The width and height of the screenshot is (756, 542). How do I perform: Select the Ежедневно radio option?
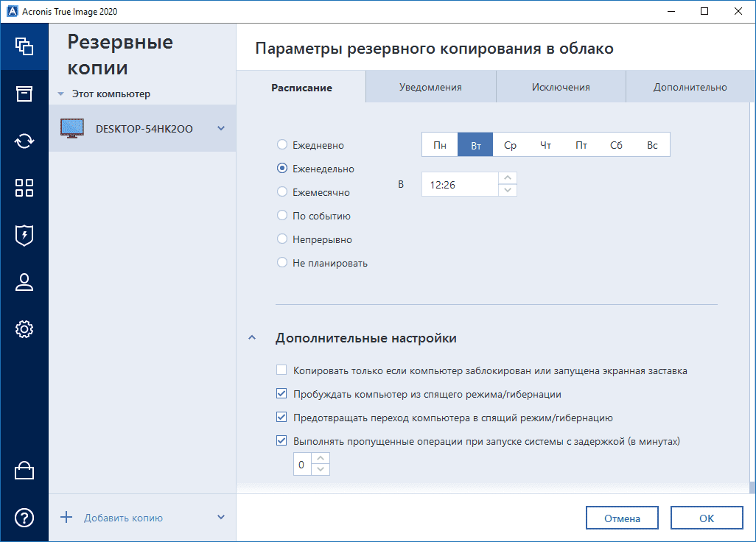point(282,145)
